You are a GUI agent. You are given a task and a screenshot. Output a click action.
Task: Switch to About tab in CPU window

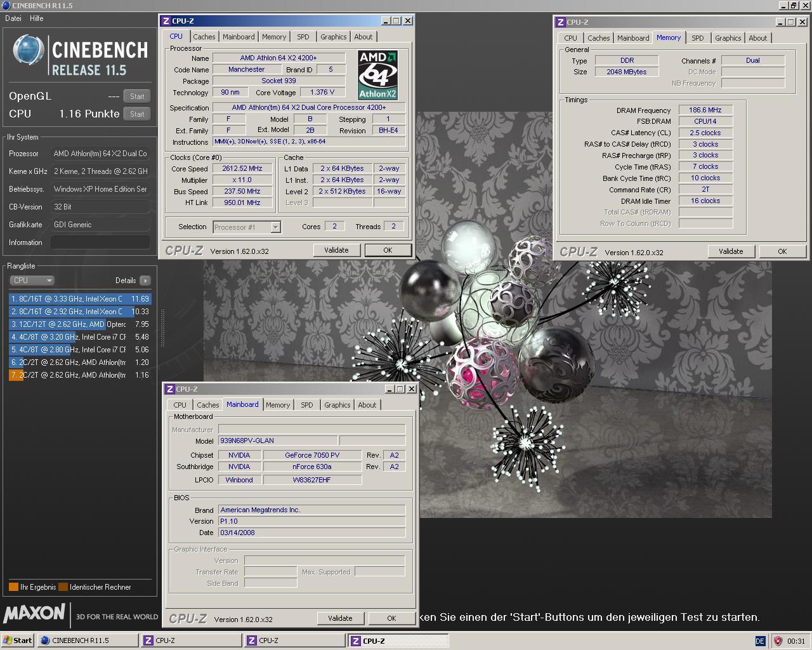363,37
